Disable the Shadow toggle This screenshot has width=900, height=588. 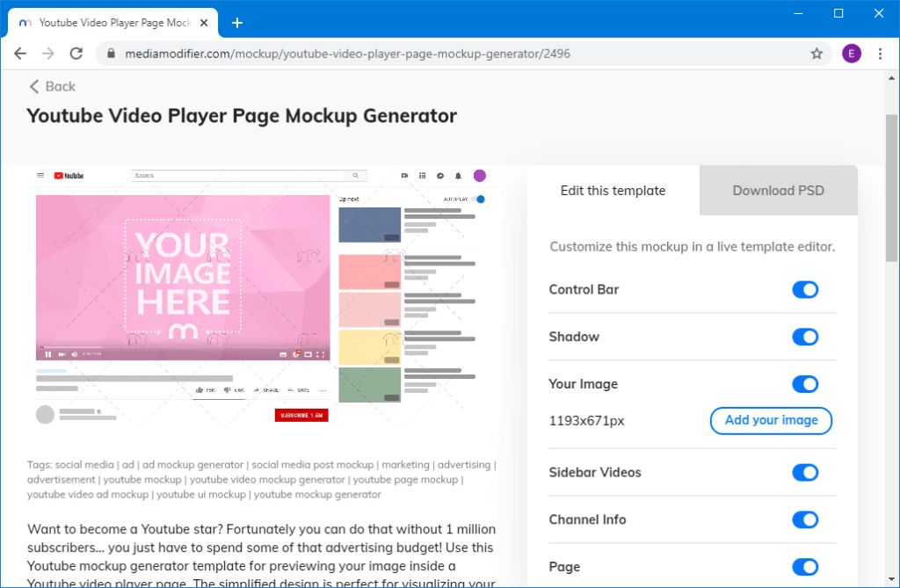pyautogui.click(x=805, y=337)
